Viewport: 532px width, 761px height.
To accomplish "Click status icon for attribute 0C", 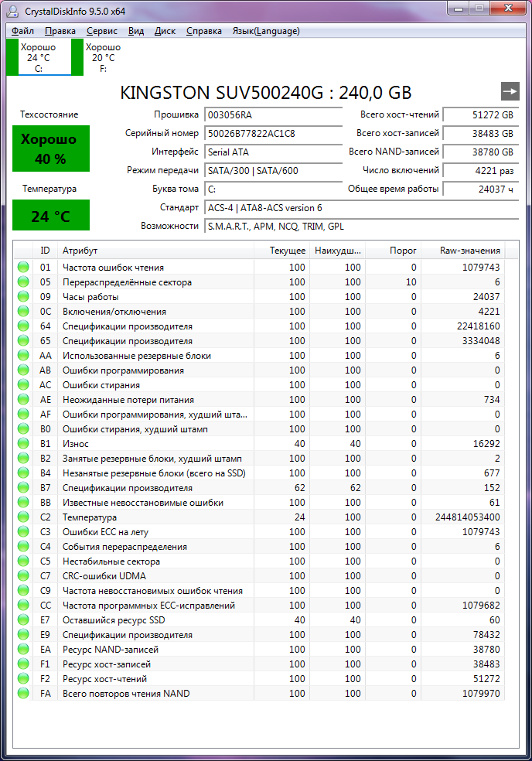I will click(x=23, y=311).
